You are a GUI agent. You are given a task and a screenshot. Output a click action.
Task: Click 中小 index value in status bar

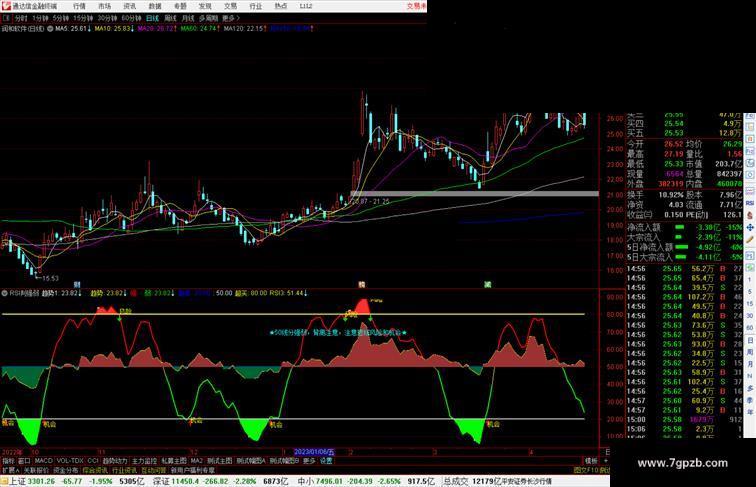coord(329,481)
